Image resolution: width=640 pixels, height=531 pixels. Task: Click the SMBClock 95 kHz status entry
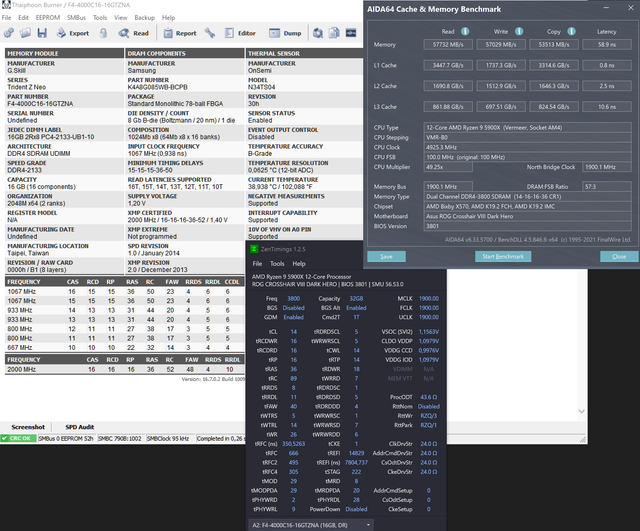coord(168,438)
